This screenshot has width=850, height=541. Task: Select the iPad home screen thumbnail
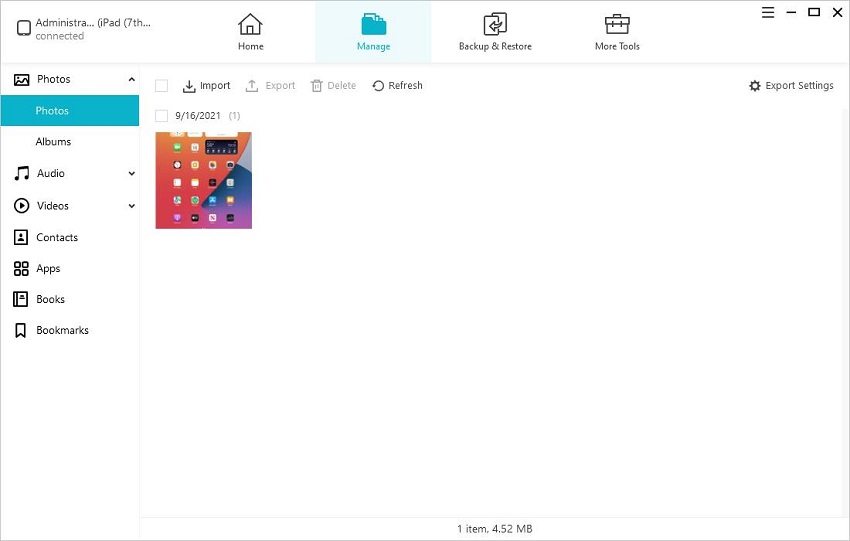pos(204,180)
